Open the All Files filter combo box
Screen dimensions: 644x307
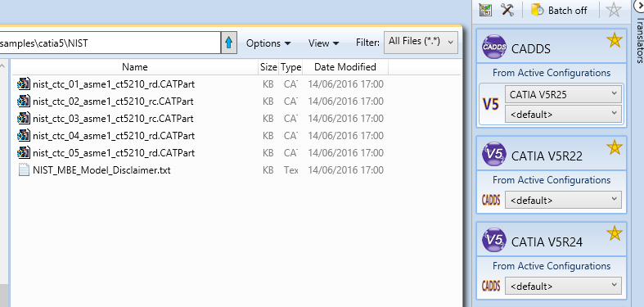pyautogui.click(x=421, y=43)
